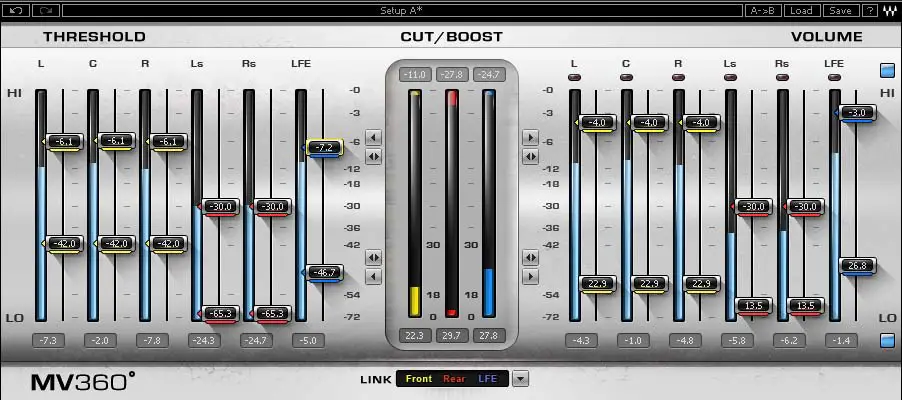902x400 pixels.
Task: Grab Volume Rs low handle at 13.5
Action: pyautogui.click(x=806, y=306)
